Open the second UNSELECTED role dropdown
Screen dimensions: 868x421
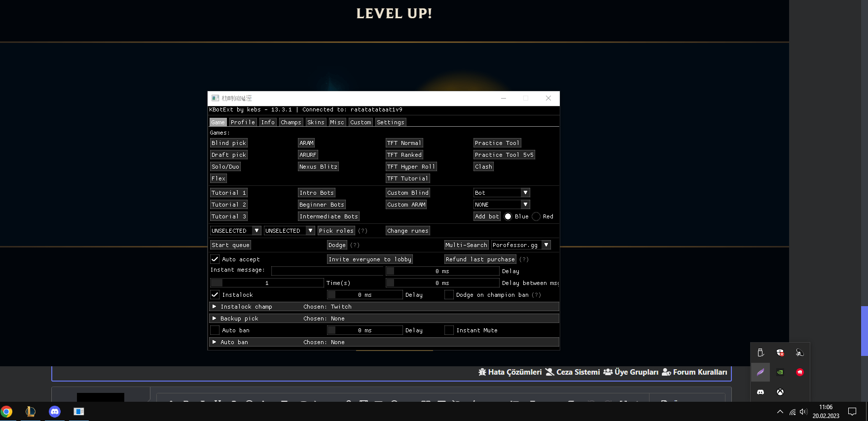pos(289,231)
